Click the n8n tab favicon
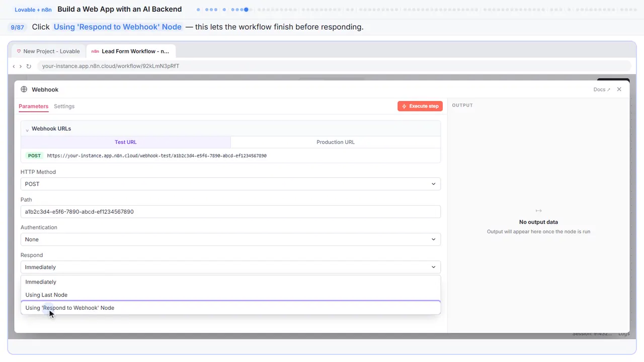The image size is (644, 362). point(95,51)
